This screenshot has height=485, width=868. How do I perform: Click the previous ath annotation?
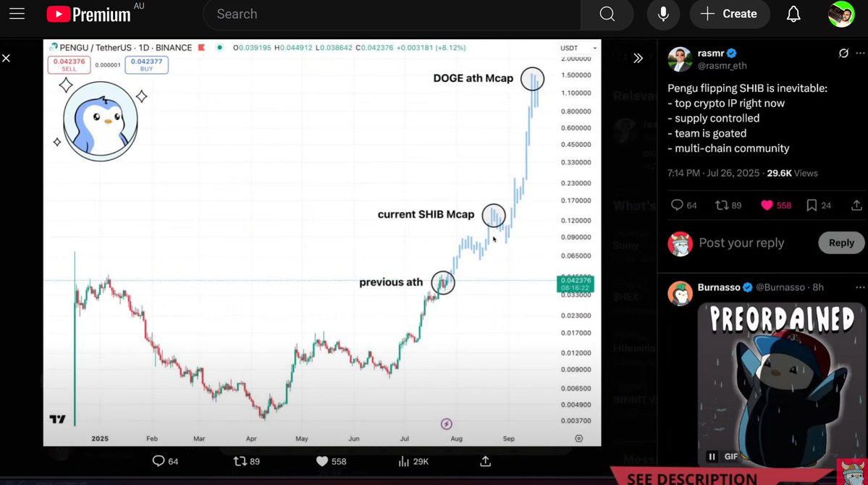coord(391,282)
